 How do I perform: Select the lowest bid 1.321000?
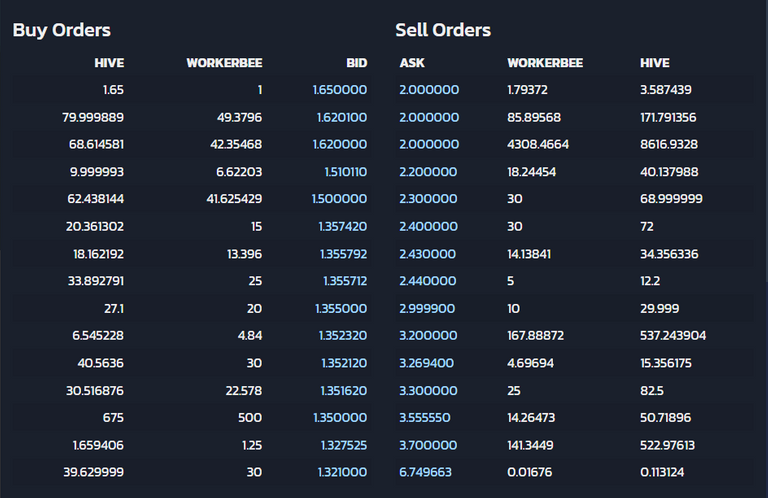pos(342,472)
